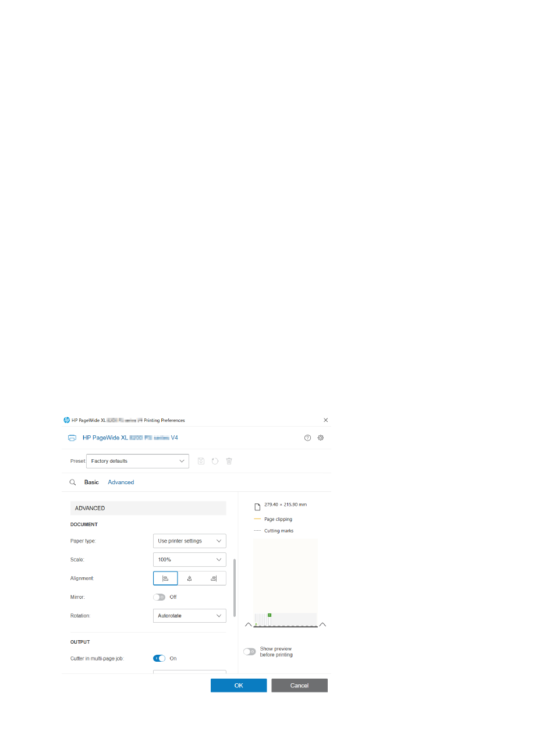
Task: Switch to the Advanced tab
Action: pyautogui.click(x=121, y=482)
